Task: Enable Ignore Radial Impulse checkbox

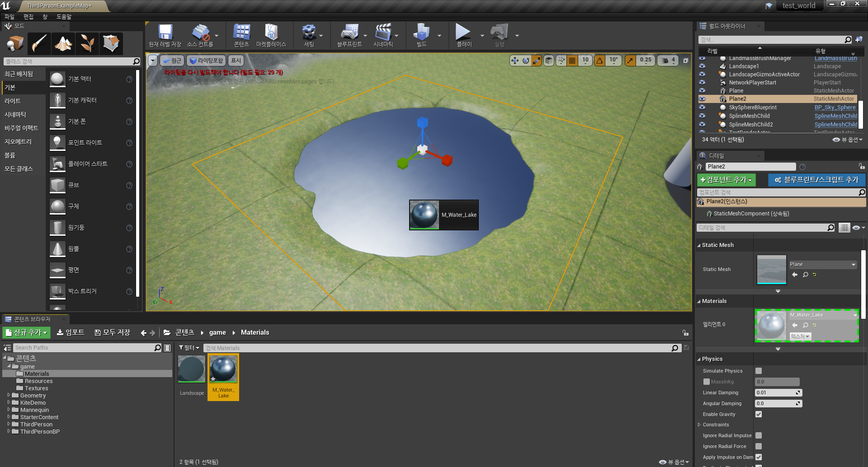Action: (759, 435)
